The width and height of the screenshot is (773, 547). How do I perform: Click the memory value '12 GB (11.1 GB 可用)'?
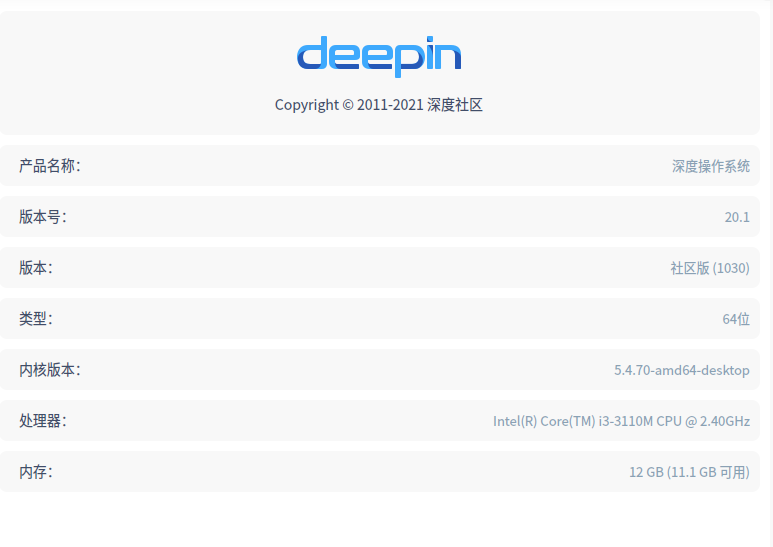coord(689,472)
